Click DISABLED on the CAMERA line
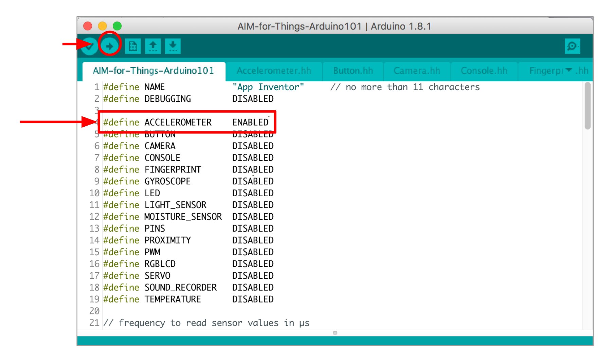 click(253, 146)
